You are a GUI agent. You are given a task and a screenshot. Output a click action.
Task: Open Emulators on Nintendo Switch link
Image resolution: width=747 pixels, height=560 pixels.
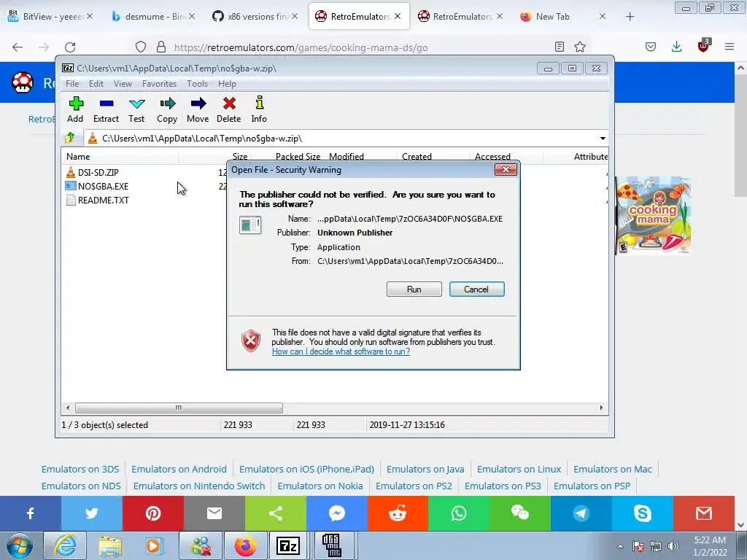pos(199,486)
